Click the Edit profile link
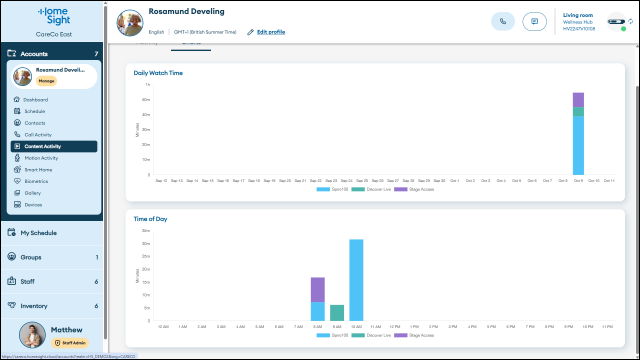This screenshot has width=640, height=360. 271,32
